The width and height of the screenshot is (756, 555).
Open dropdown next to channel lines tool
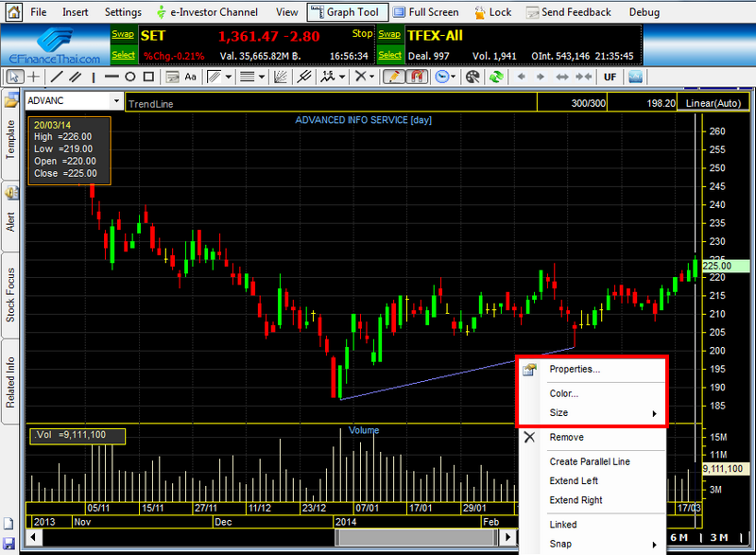coord(229,77)
